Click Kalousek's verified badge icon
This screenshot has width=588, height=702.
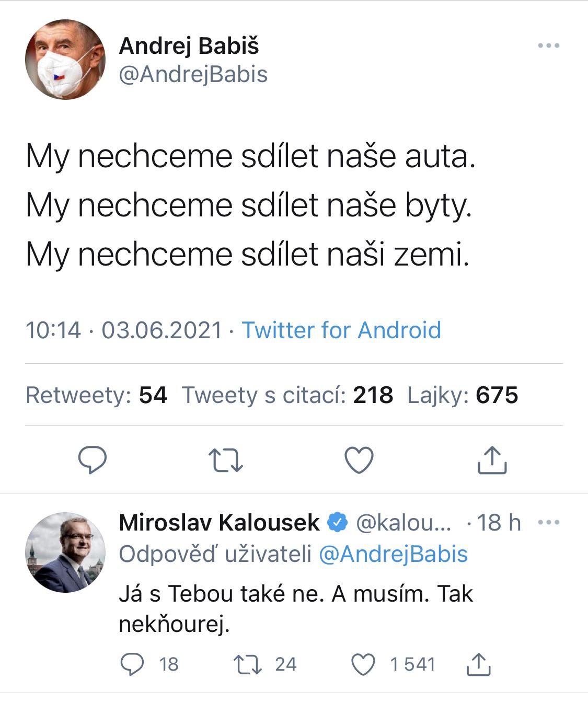[338, 522]
